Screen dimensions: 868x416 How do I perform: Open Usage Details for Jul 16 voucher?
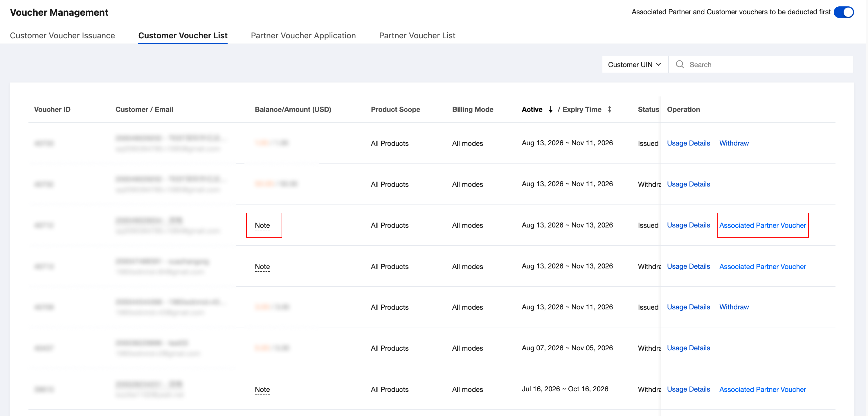point(688,389)
